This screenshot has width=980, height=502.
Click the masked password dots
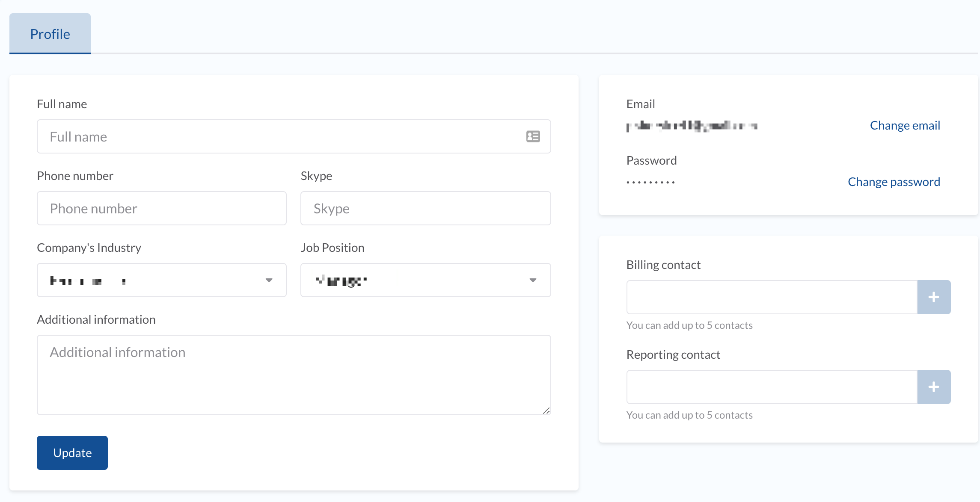pyautogui.click(x=650, y=182)
